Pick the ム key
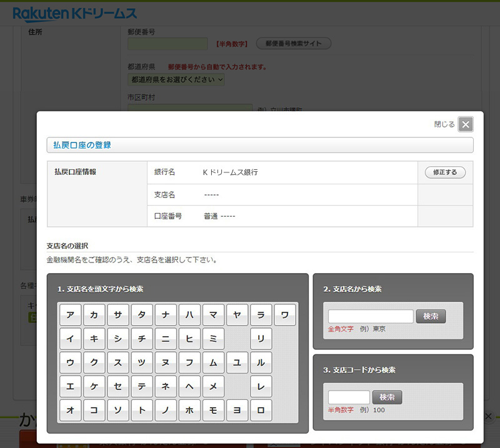This screenshot has width=500, height=448. pyautogui.click(x=213, y=362)
